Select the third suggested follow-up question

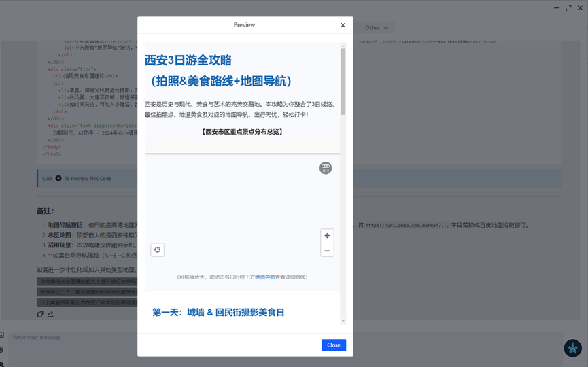(87, 302)
